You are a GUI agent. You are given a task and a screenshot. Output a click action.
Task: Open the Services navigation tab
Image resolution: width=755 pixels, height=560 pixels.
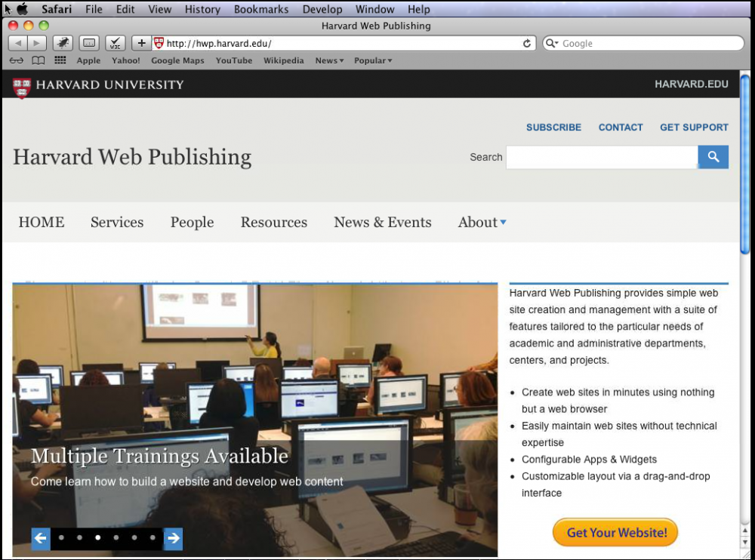point(117,222)
